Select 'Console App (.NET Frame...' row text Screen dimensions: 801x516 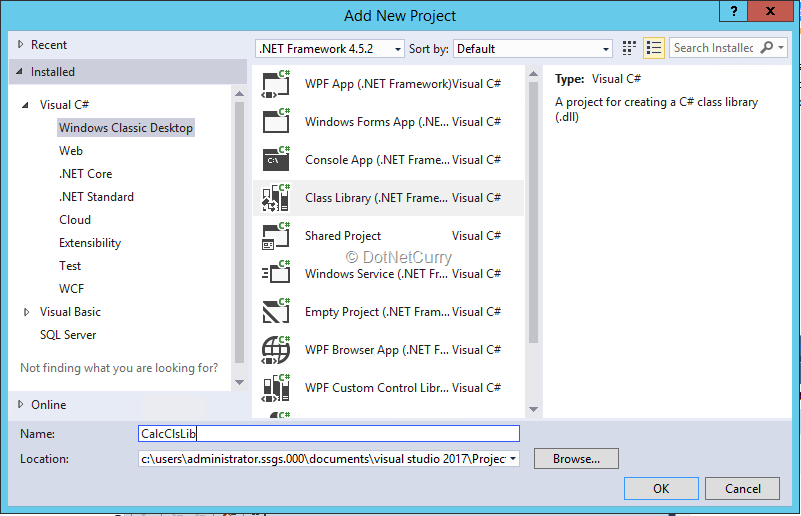(377, 160)
